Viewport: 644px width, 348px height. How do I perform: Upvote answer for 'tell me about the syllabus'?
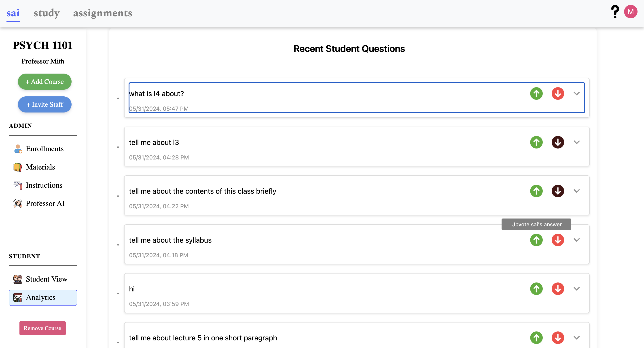pyautogui.click(x=536, y=240)
